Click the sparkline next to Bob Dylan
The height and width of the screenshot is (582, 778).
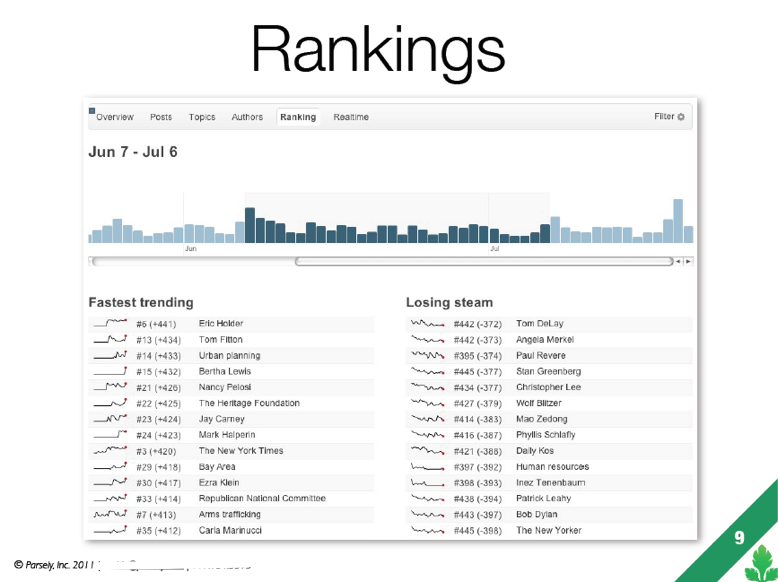coord(427,514)
